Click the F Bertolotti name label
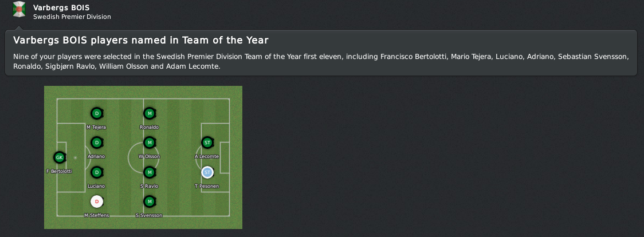This screenshot has width=644, height=237. click(x=59, y=171)
